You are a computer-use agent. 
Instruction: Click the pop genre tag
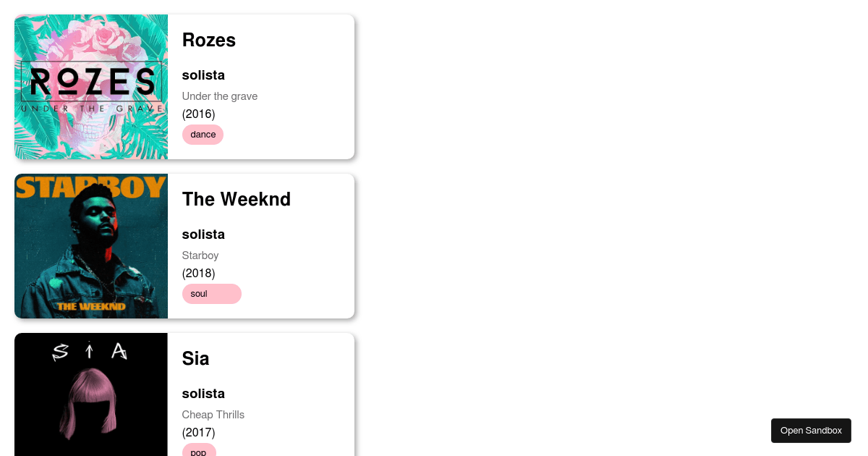tap(199, 452)
